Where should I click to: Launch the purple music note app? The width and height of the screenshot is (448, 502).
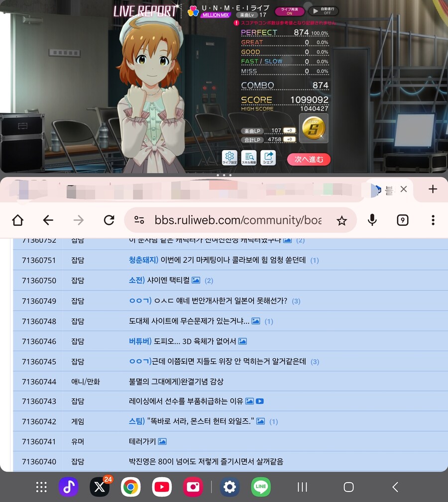[x=69, y=487]
